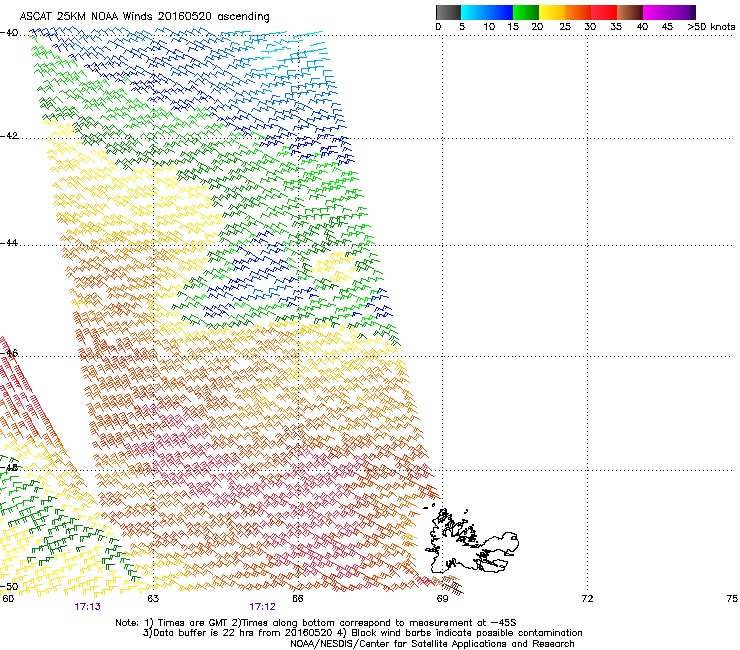Click the purple swath time '17:13'
740x650 pixels.
point(87,607)
